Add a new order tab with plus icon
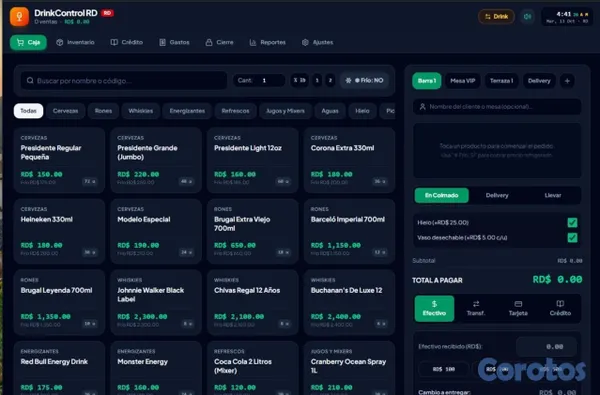600x395 pixels. tap(567, 81)
